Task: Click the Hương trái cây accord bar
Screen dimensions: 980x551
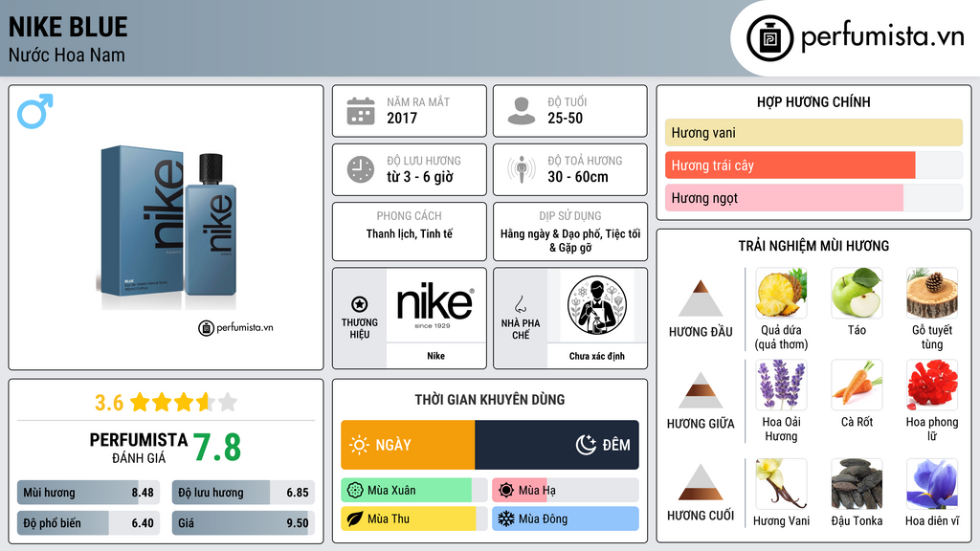Action: coord(813,165)
